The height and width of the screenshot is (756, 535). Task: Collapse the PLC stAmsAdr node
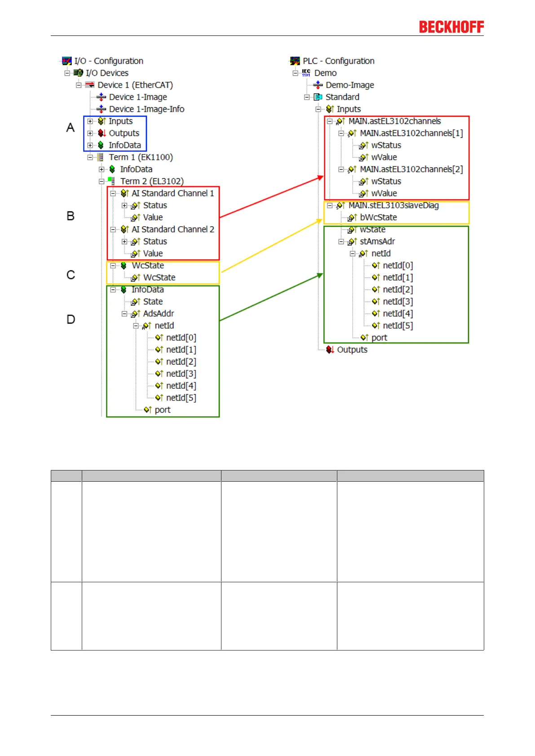click(341, 242)
